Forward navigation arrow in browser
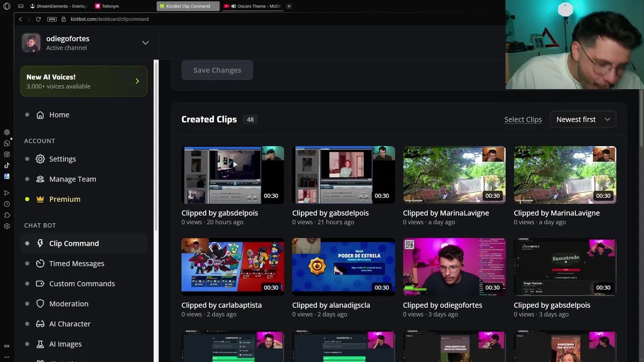Viewport: 644px width, 362px height. pos(29,19)
